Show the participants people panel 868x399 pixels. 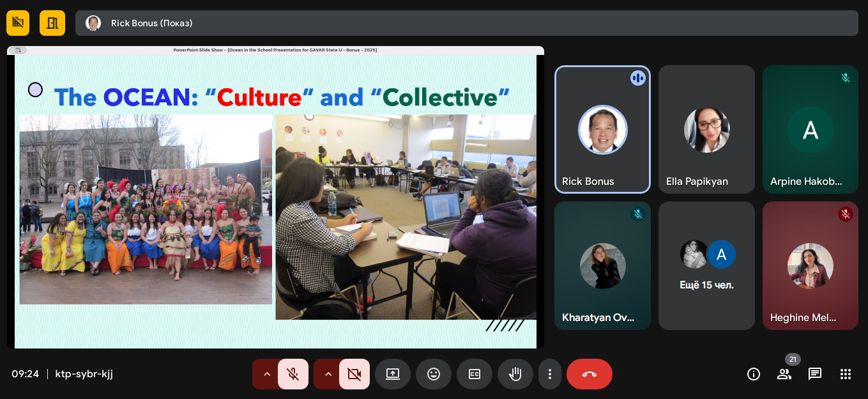click(x=784, y=374)
